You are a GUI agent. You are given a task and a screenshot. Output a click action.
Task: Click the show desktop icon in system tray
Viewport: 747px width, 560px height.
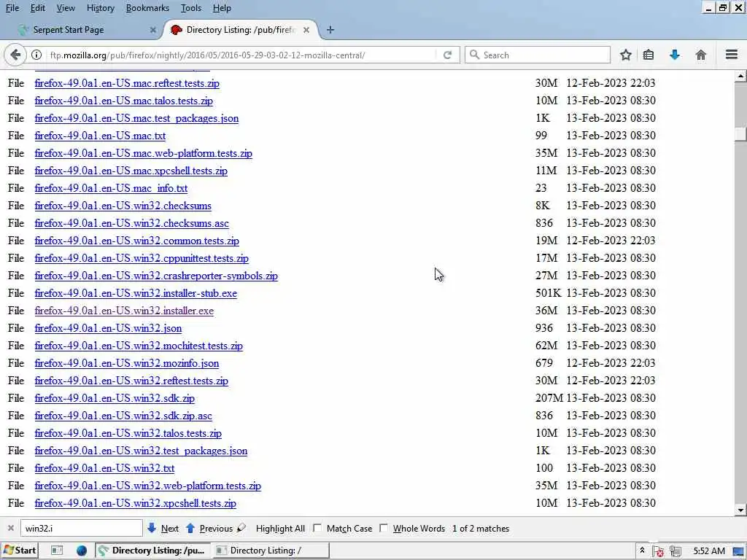[739, 551]
